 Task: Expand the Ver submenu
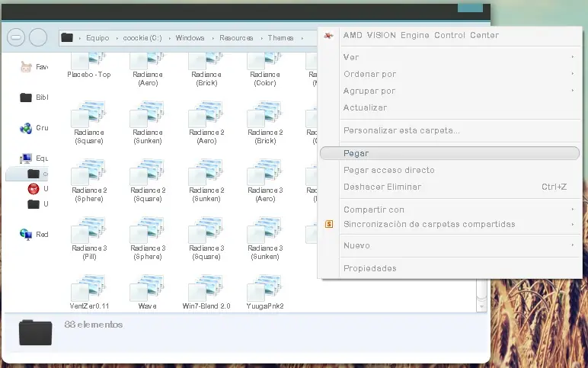pos(450,57)
